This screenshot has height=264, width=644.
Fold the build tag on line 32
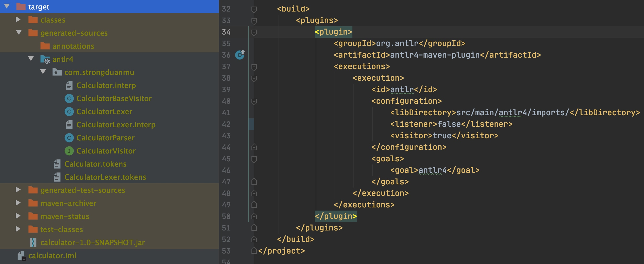(x=254, y=9)
